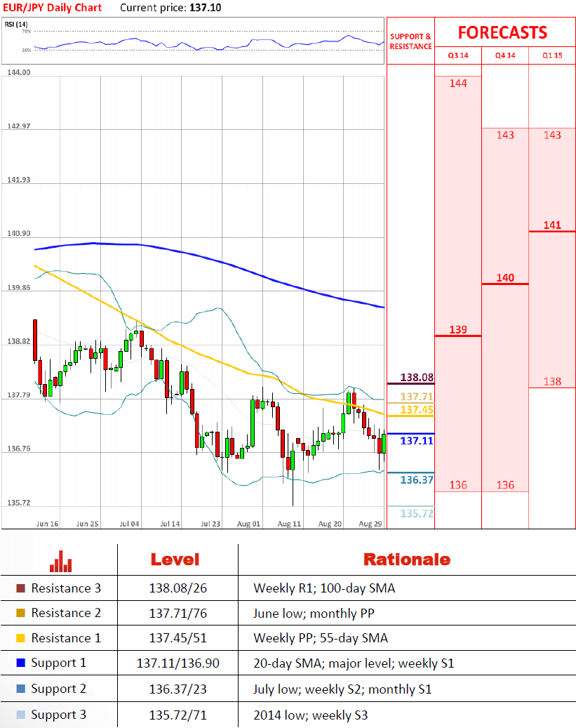Click the Jun 16 date axis label
This screenshot has width=576, height=728.
(x=47, y=524)
